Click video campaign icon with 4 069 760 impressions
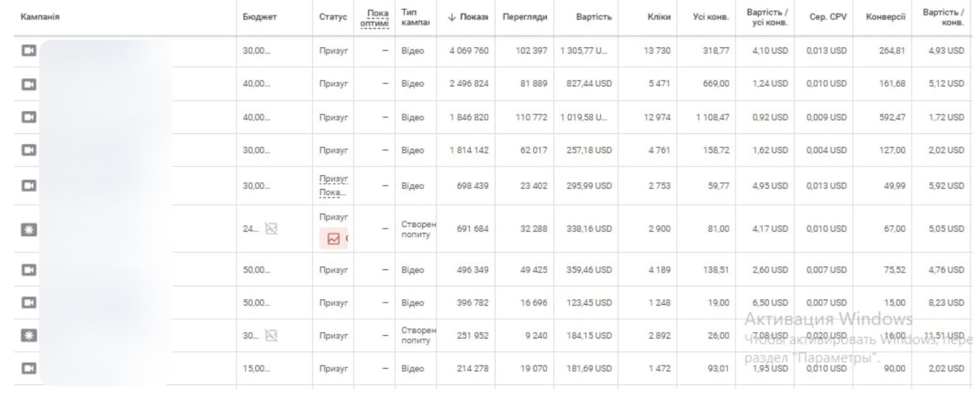Screen dimensions: 980x395 point(29,51)
